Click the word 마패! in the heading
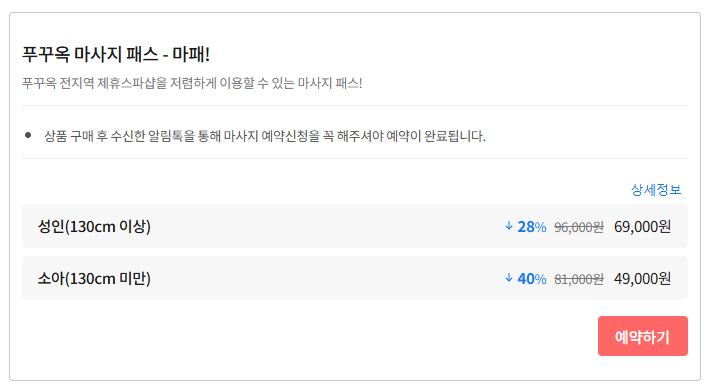 click(x=191, y=54)
